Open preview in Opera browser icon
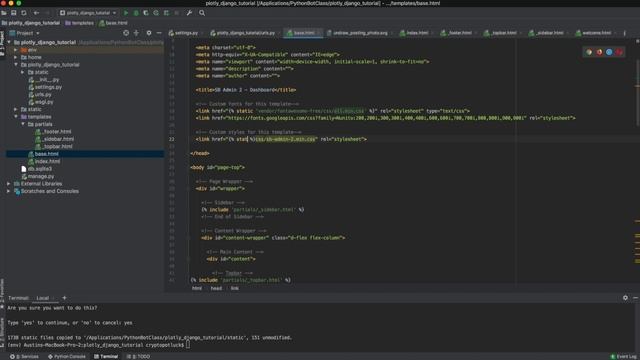Viewport: 640px width, 360px height. coord(619,52)
